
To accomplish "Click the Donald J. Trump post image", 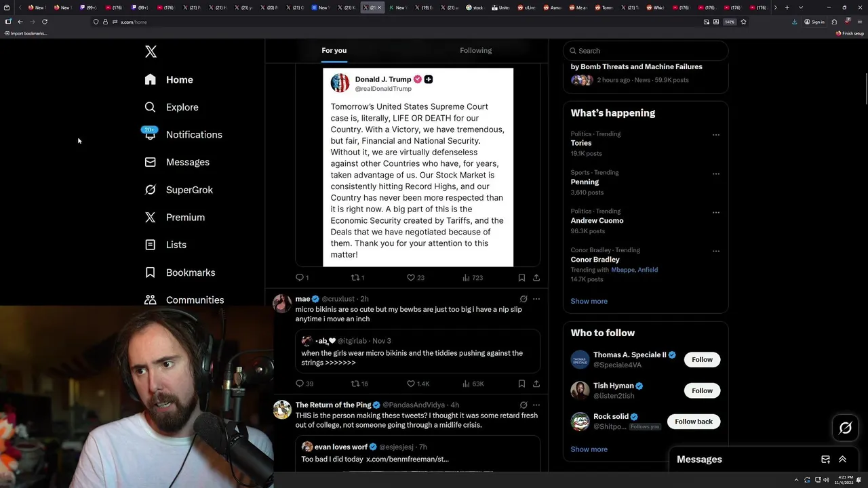I will 418,167.
